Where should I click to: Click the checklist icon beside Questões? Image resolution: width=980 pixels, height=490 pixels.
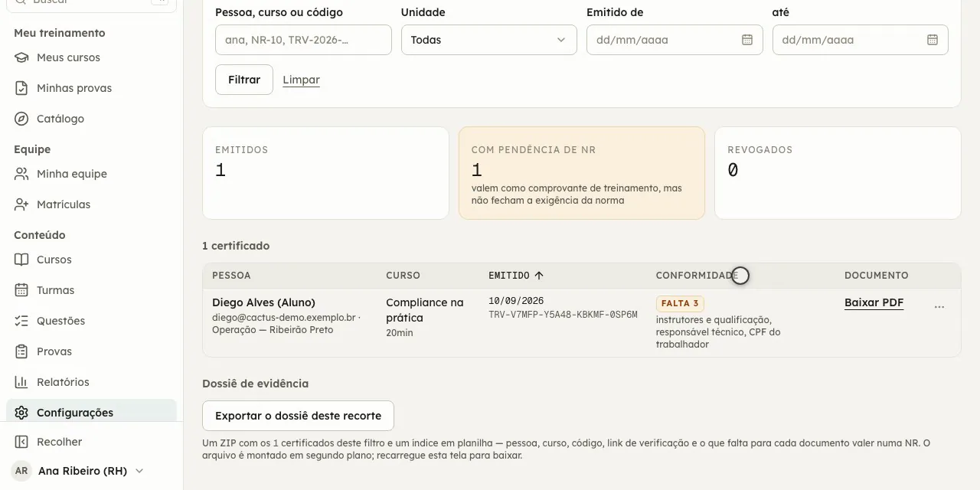(21, 321)
